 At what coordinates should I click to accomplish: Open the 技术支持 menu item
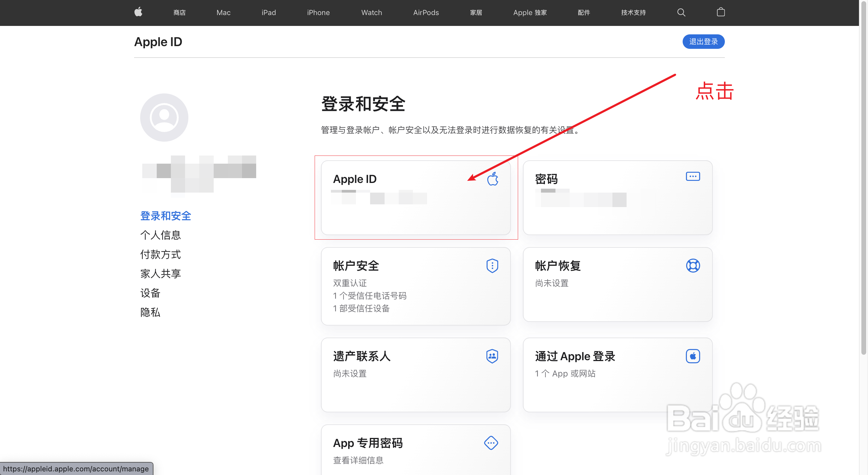pyautogui.click(x=633, y=12)
